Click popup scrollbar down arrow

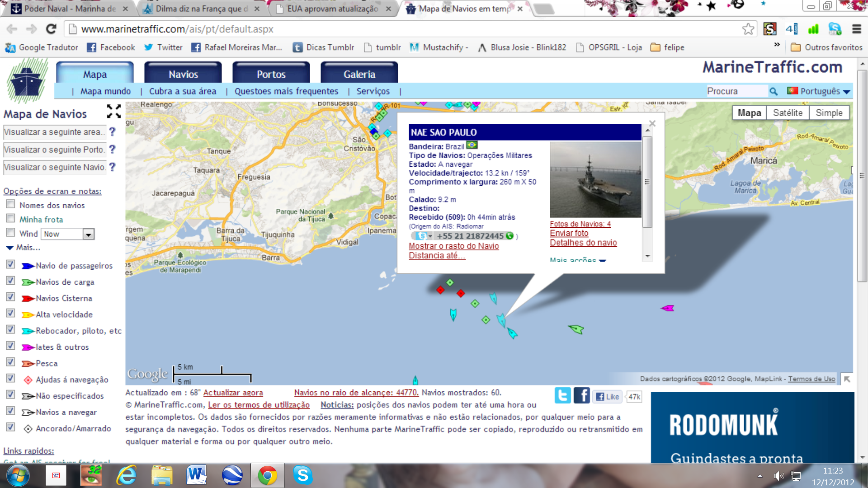coord(647,256)
